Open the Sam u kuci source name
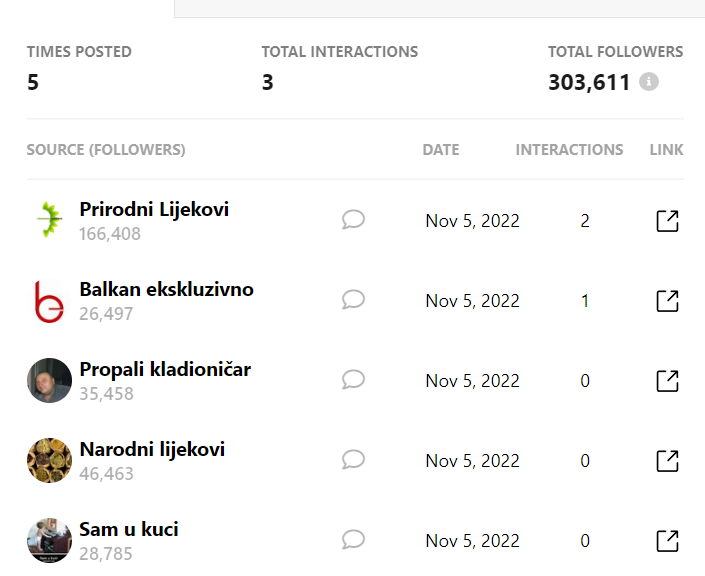 click(129, 529)
